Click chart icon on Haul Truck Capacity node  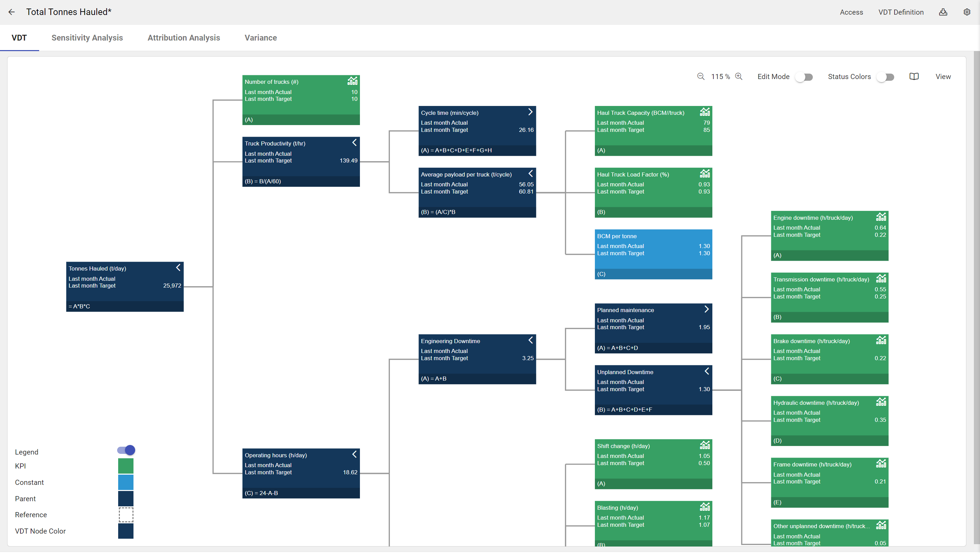coord(705,112)
